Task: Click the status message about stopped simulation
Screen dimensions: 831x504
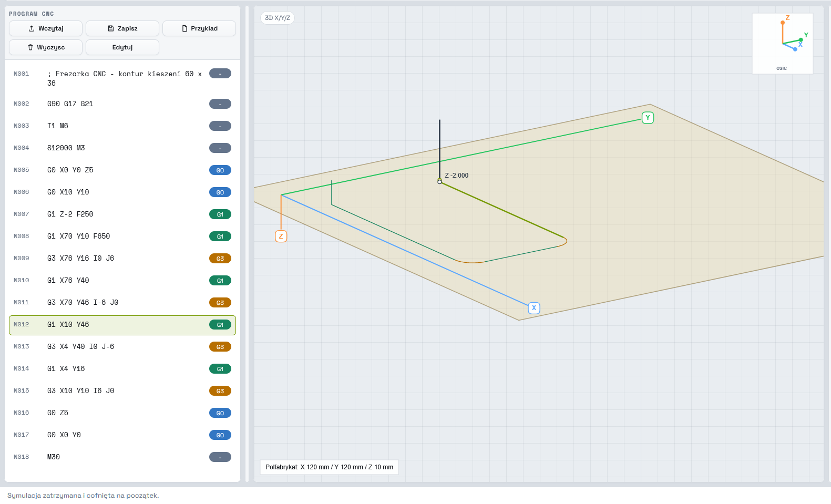Action: pyautogui.click(x=83, y=496)
